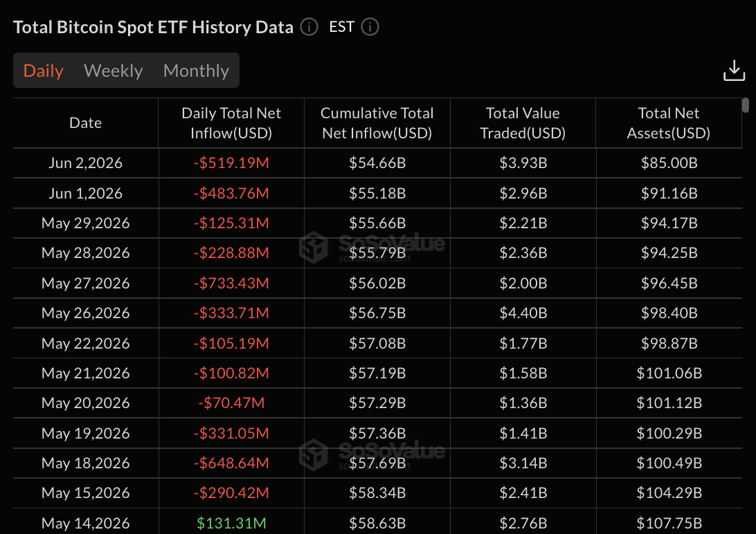
Task: Click the info icon beside History Data title
Action: [x=309, y=27]
